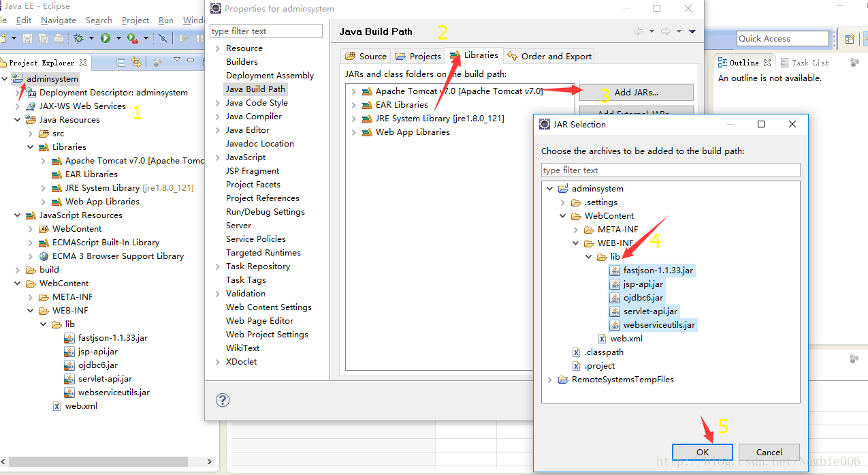Click the Add JARs... button
The image size is (868, 475).
point(637,92)
